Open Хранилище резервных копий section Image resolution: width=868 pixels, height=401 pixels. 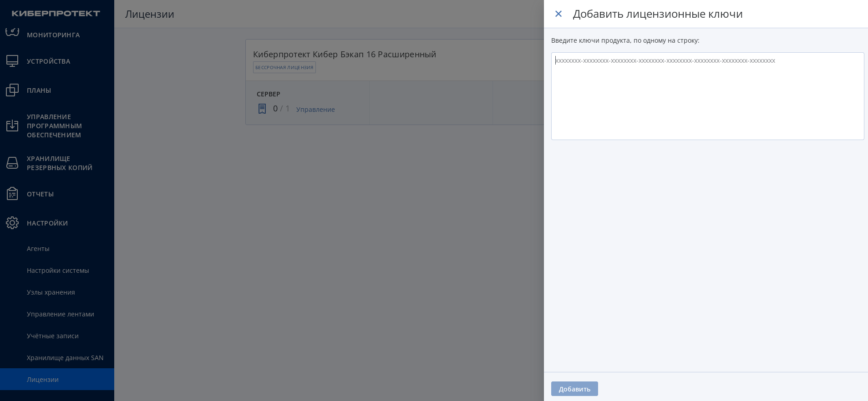[57, 163]
